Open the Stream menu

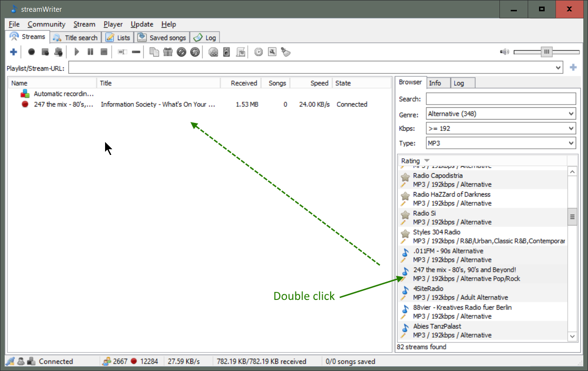coord(84,24)
